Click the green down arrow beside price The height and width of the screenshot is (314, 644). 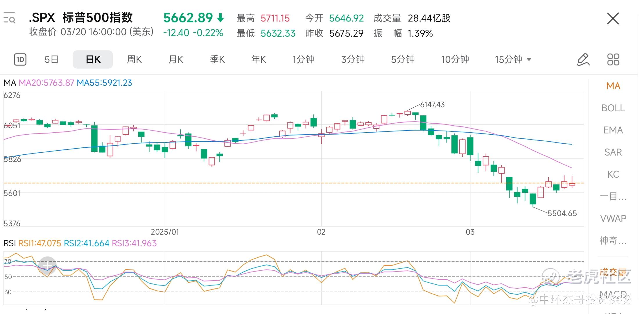click(221, 18)
